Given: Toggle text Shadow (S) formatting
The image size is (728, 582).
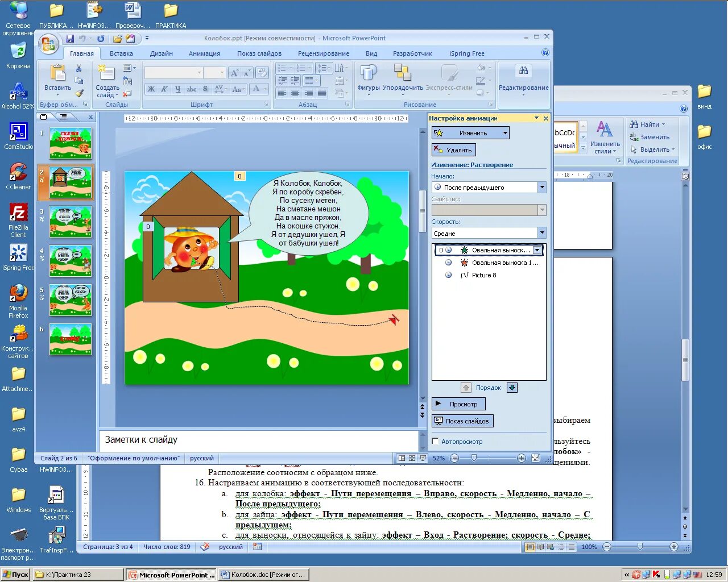Looking at the screenshot, I should pos(205,89).
